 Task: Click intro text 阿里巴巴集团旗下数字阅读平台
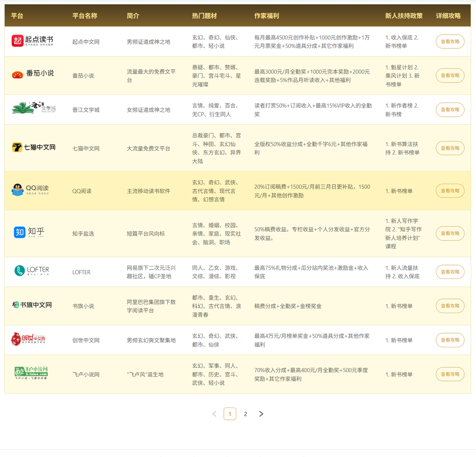click(x=151, y=306)
